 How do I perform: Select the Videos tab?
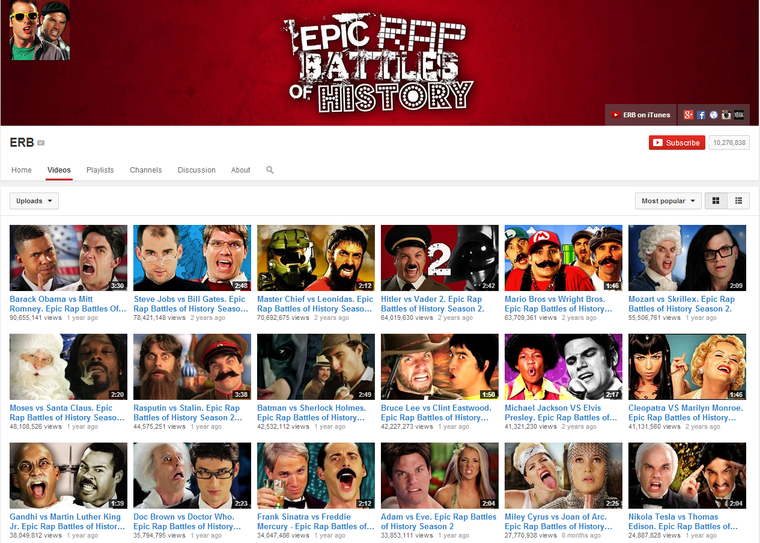tap(59, 170)
